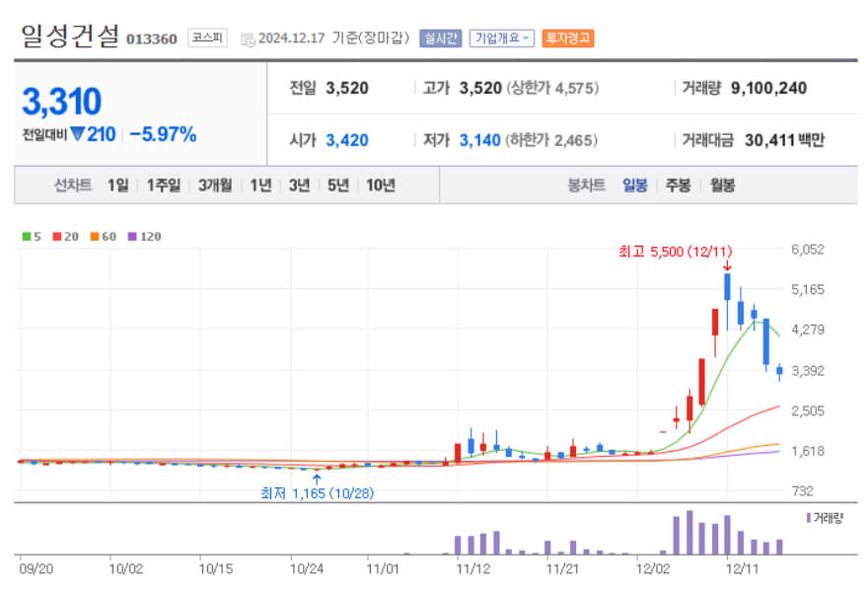
Task: Click the 저가 3,140 value
Action: coord(480,140)
